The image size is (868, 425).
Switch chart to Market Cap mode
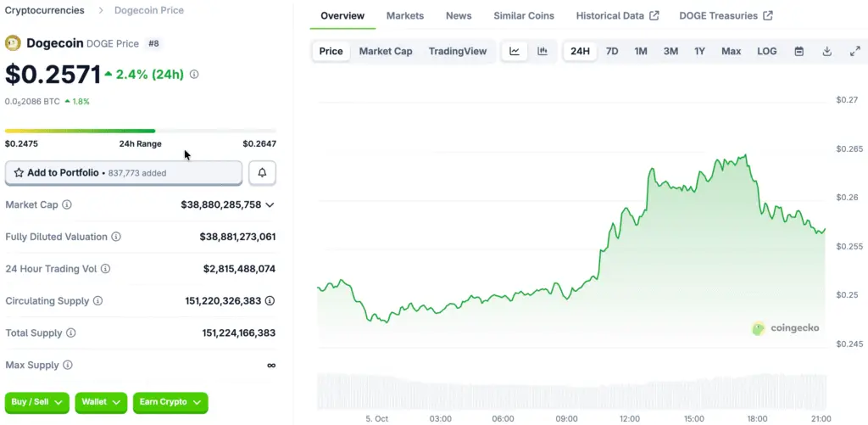pos(385,51)
